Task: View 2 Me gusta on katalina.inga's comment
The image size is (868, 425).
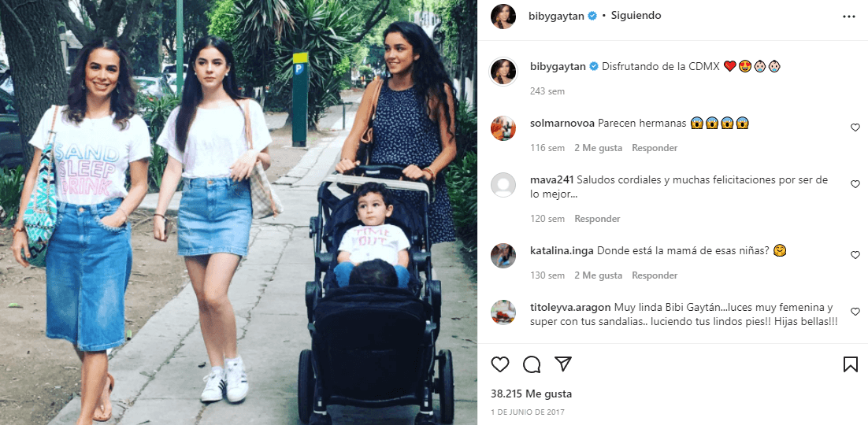Action: [x=599, y=275]
